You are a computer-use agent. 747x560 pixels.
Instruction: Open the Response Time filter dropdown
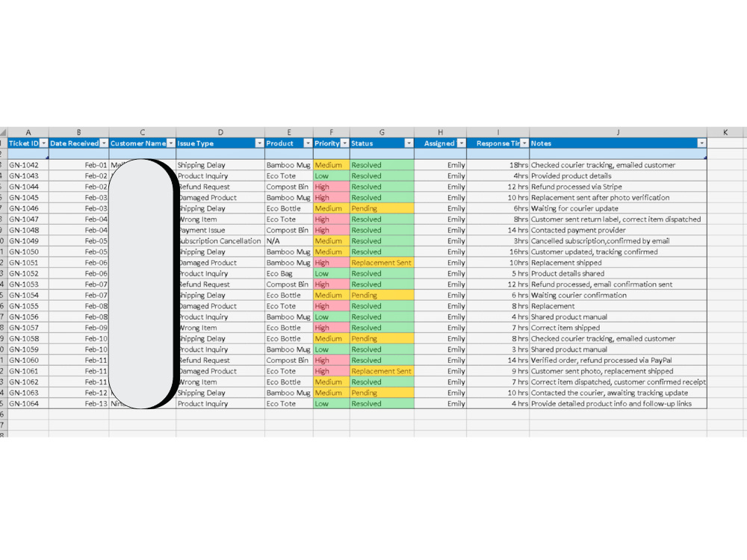click(524, 143)
